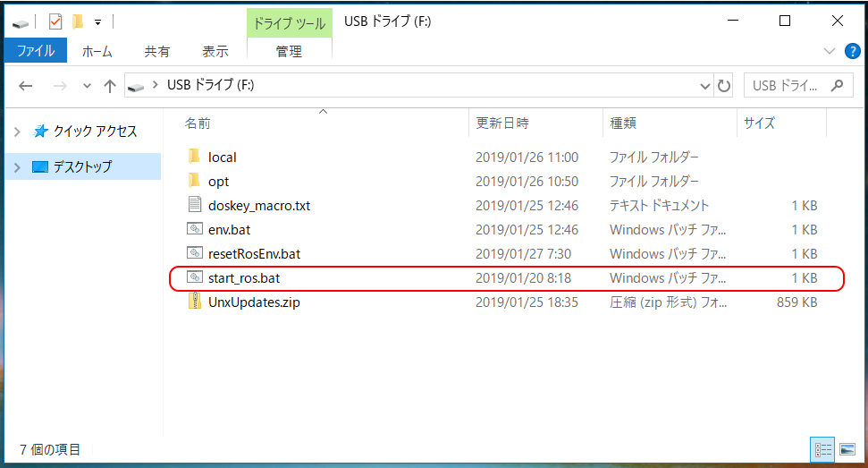Click the UnxUpdates.zip file name
This screenshot has height=468, width=868.
coord(254,302)
